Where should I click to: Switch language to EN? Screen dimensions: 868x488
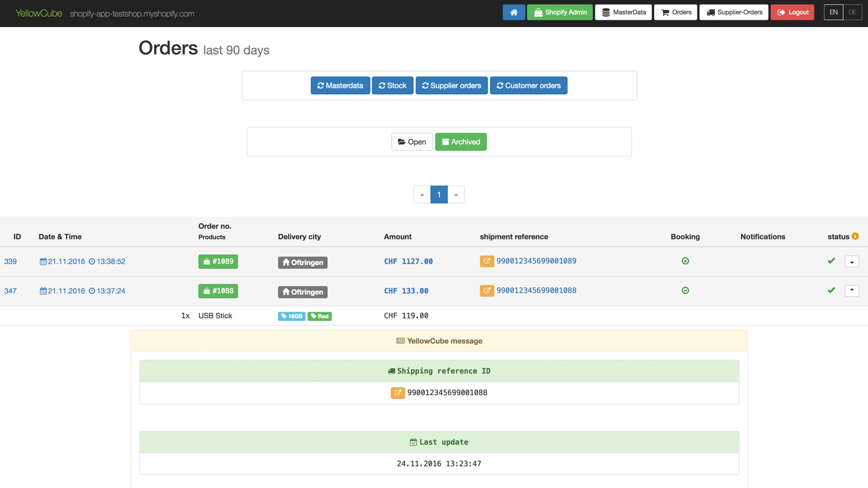tap(833, 12)
